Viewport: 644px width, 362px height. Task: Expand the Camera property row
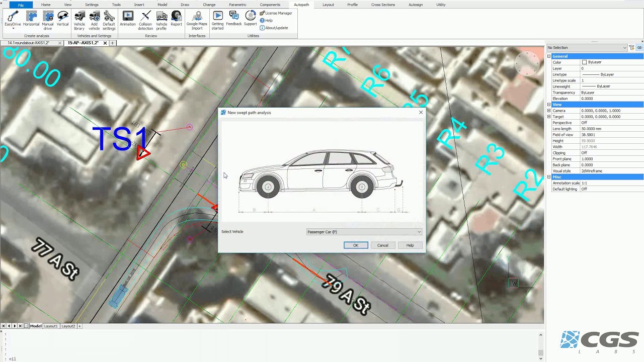(549, 111)
